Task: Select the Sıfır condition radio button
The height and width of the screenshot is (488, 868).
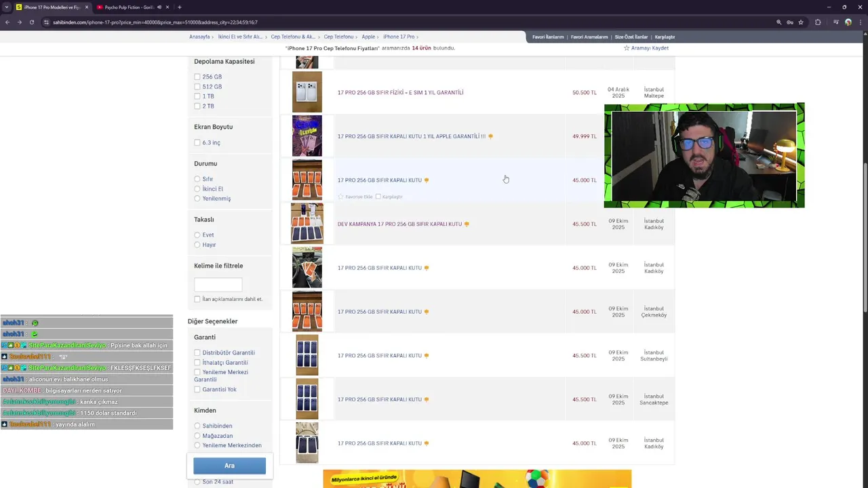Action: pyautogui.click(x=197, y=179)
